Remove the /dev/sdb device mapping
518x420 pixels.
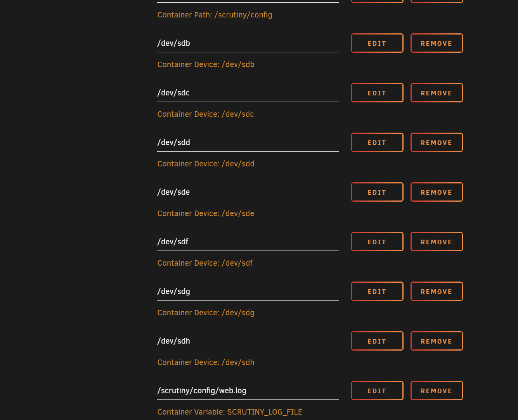click(x=436, y=43)
